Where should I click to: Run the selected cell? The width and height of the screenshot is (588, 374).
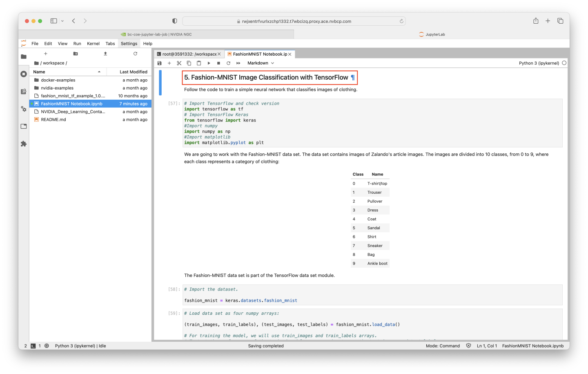(x=209, y=63)
